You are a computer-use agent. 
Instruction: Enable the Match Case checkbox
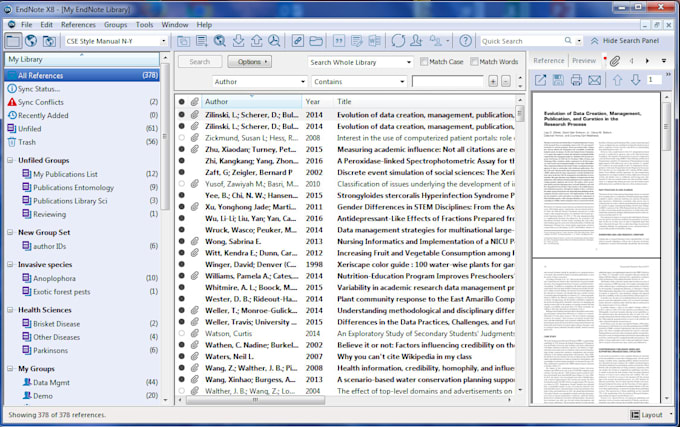click(424, 62)
